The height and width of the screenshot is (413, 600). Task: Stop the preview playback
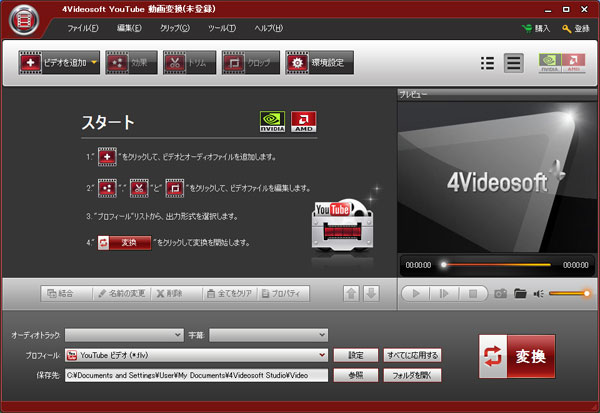point(473,294)
